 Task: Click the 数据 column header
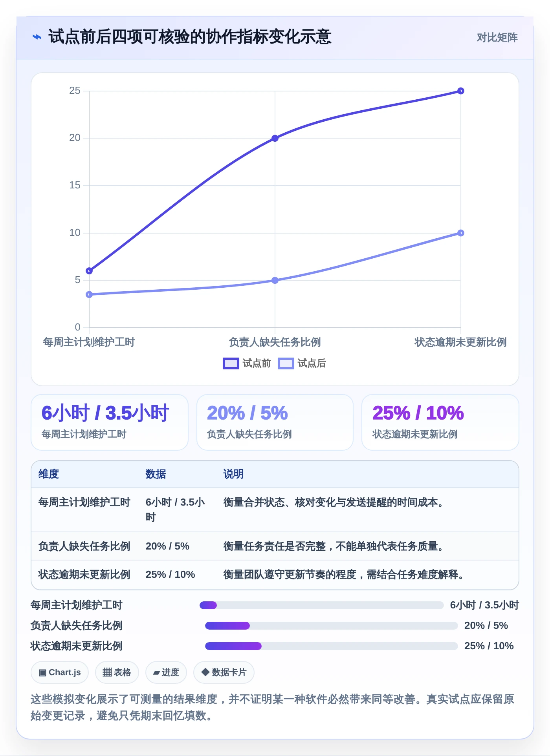click(156, 474)
